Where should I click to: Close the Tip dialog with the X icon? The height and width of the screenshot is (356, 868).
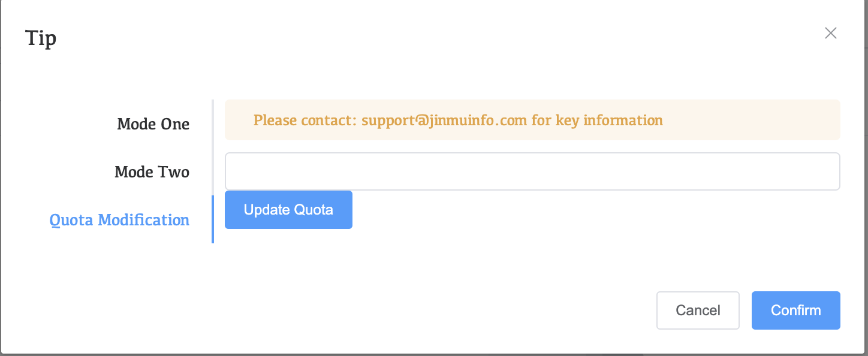[830, 33]
